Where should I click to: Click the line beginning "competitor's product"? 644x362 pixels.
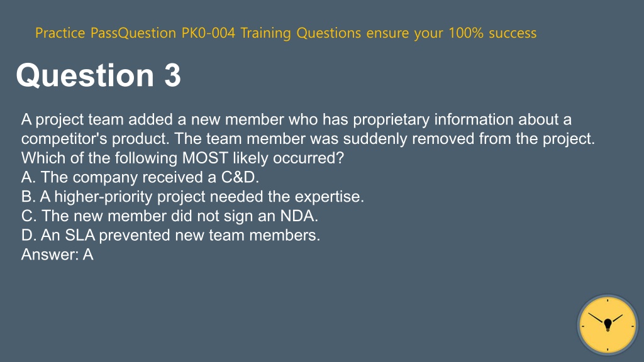[308, 139]
